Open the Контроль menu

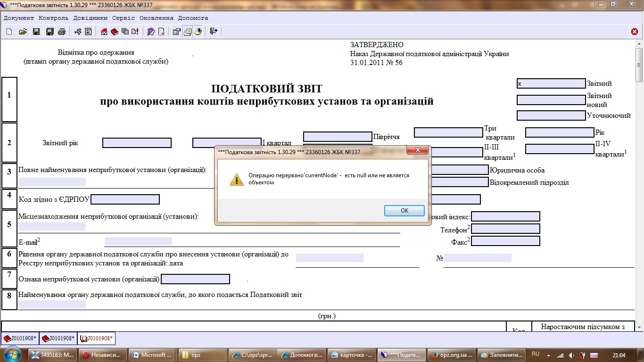click(54, 18)
